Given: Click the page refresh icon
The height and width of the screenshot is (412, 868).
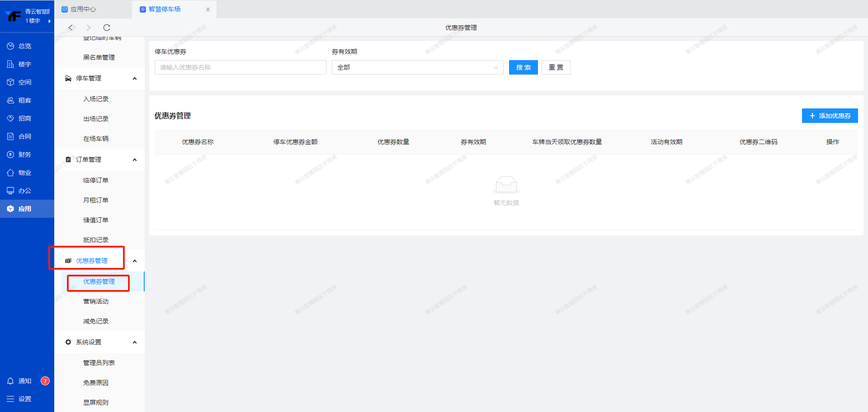Looking at the screenshot, I should click(x=107, y=28).
